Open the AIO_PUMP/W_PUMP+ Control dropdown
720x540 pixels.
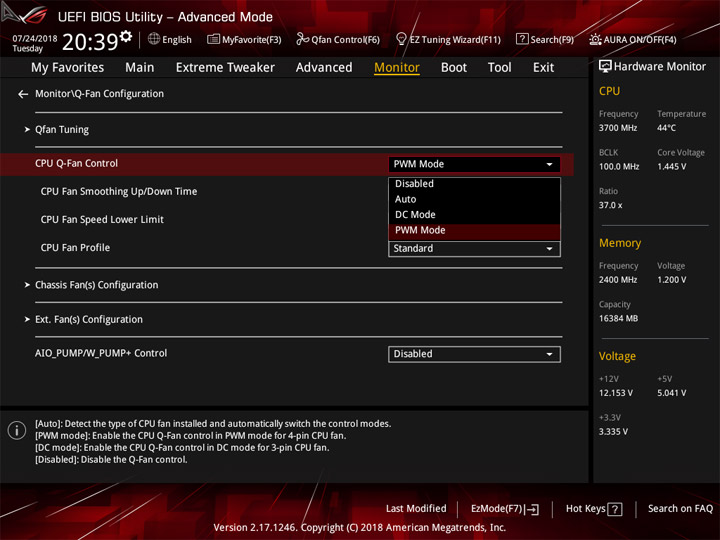pos(474,354)
